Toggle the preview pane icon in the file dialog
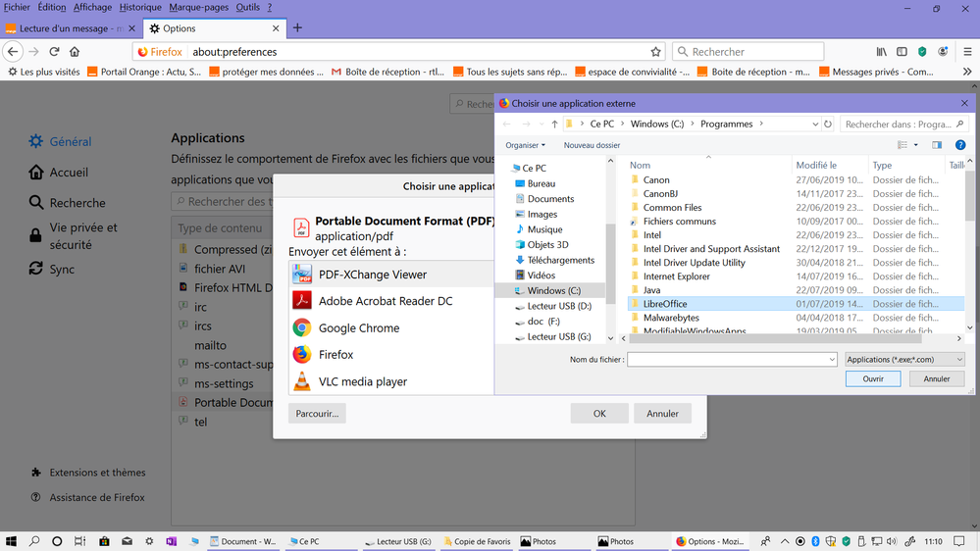980x551 pixels. click(x=937, y=145)
